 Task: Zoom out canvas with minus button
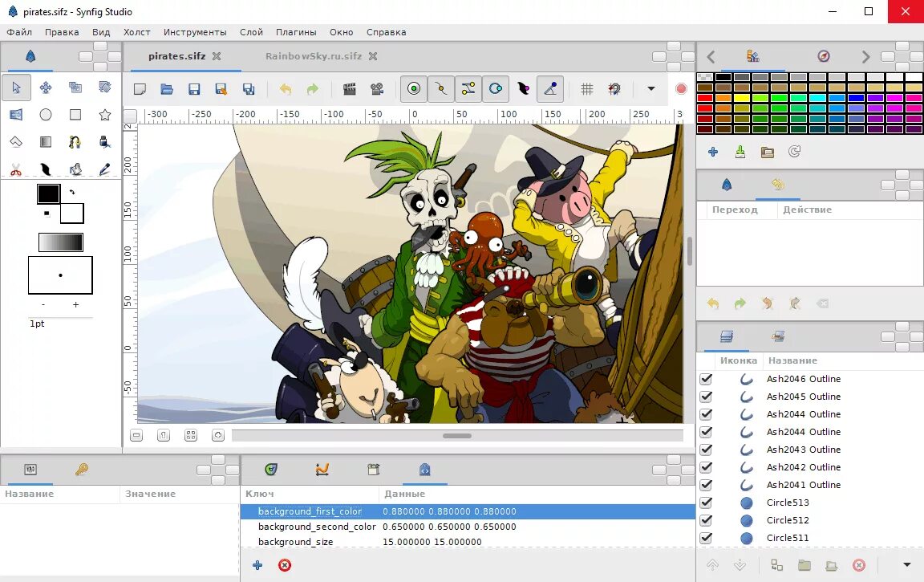[136, 435]
